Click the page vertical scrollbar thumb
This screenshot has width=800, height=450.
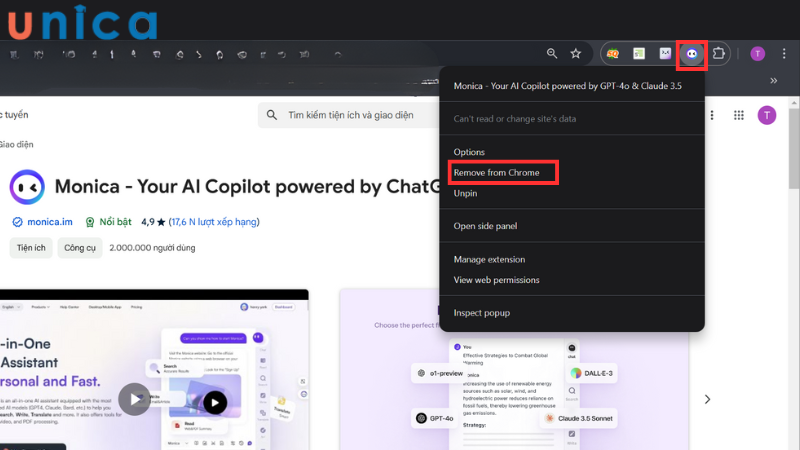794,148
